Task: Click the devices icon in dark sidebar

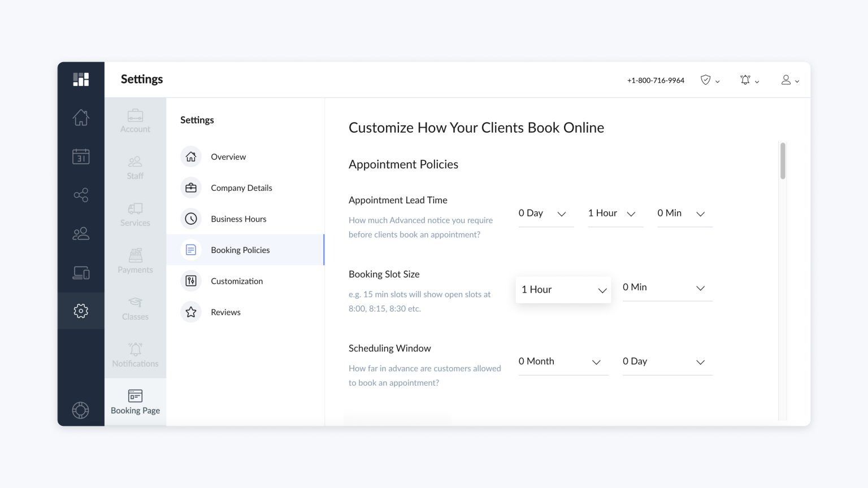Action: (x=81, y=273)
